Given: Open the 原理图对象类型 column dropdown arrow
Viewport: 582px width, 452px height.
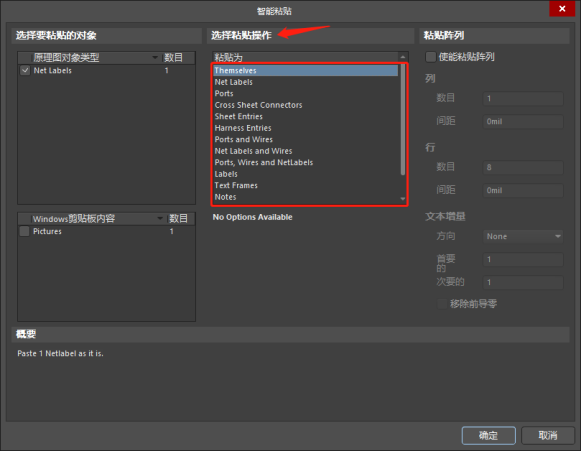Looking at the screenshot, I should coord(155,58).
